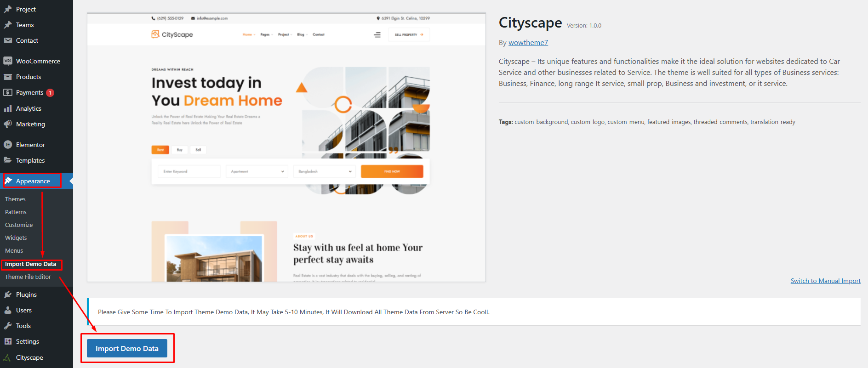Screen dimensions: 868x368
Task: Click the Enter Keyword field in preview
Action: 189,171
